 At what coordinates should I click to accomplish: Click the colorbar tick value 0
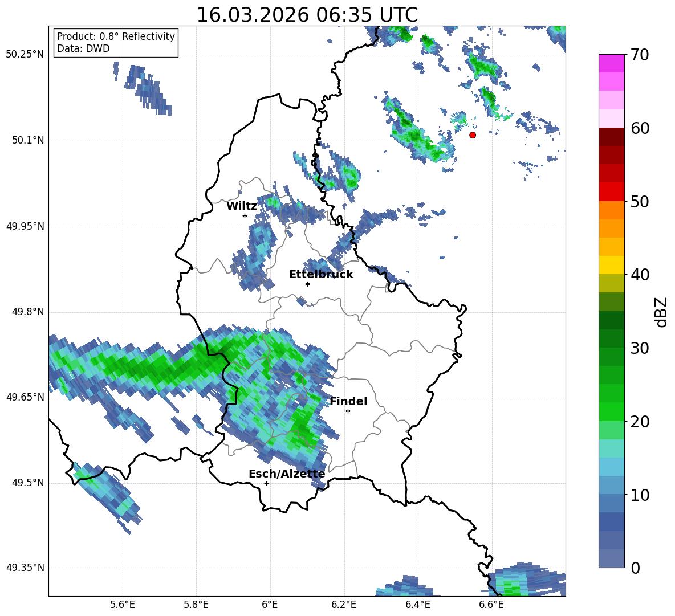[x=635, y=568]
